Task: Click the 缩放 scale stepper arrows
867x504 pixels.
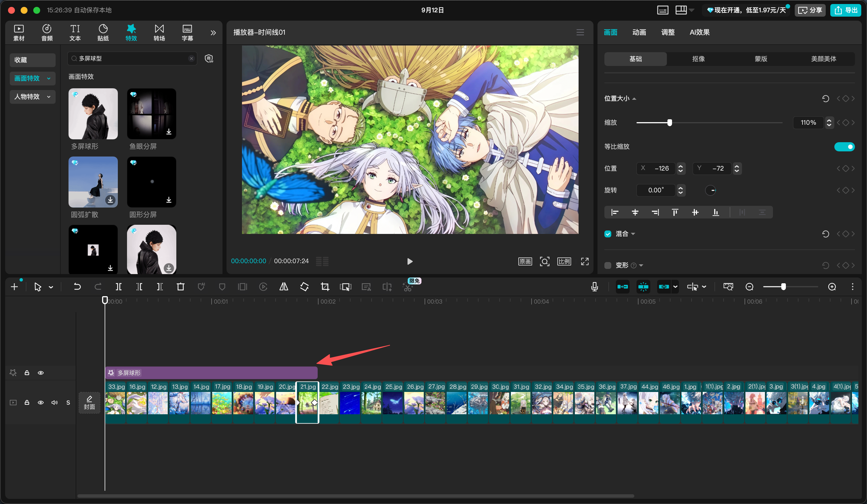Action: [829, 122]
